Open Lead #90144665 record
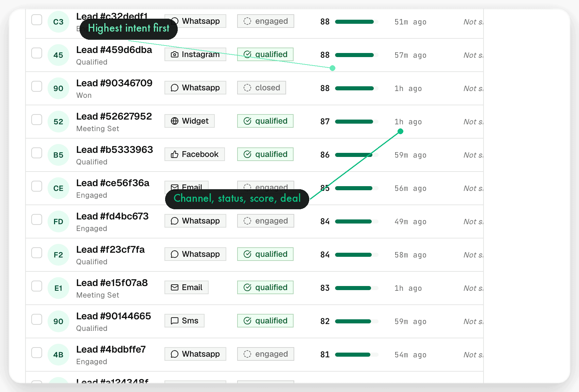 (113, 316)
